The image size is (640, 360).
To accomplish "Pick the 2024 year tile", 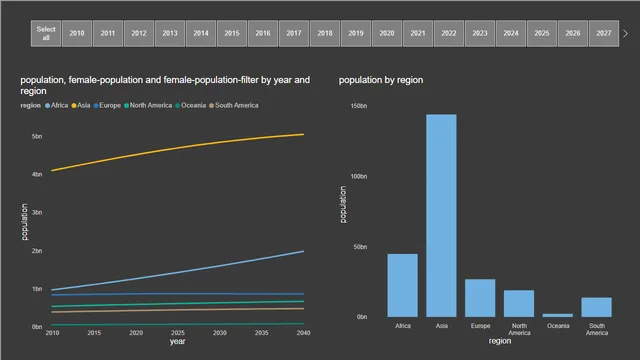I will tap(511, 33).
